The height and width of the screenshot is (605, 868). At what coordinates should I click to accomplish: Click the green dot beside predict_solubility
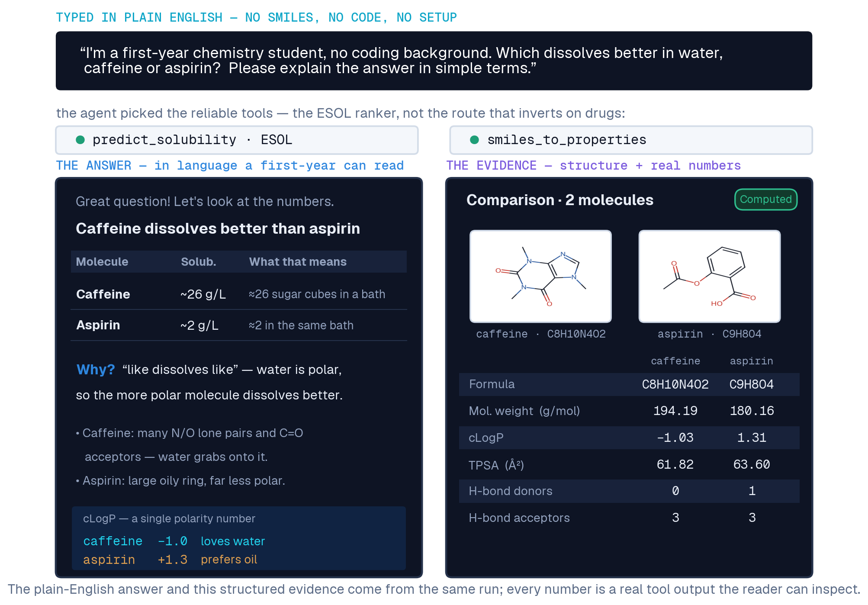pyautogui.click(x=80, y=140)
